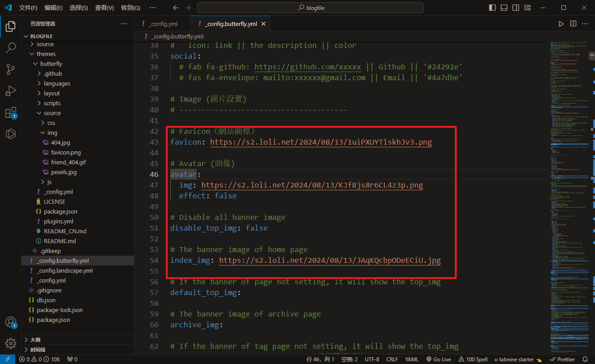The width and height of the screenshot is (595, 364).
Task: Toggle the primary side bar layout icon
Action: pyautogui.click(x=492, y=8)
